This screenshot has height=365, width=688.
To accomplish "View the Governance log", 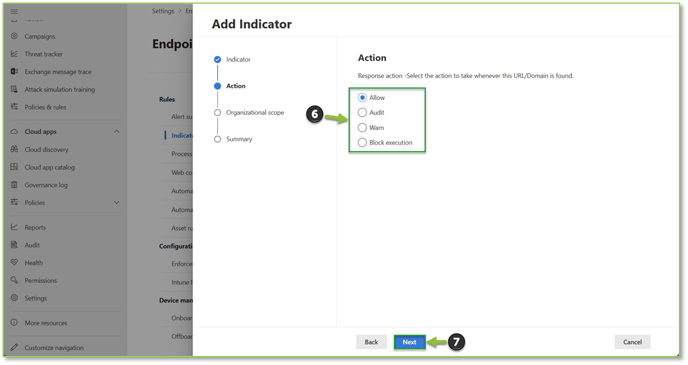I will tap(46, 185).
